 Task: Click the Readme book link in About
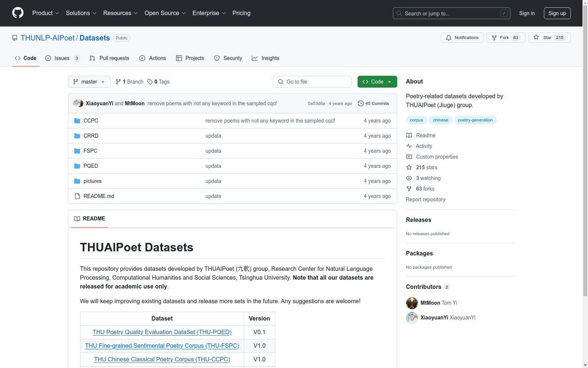click(x=421, y=135)
